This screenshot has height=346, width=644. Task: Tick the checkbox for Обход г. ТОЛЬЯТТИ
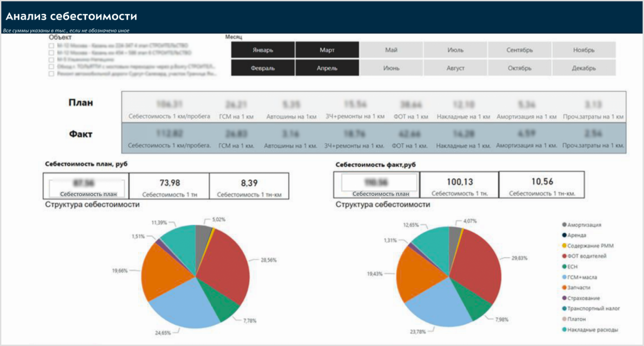(51, 66)
